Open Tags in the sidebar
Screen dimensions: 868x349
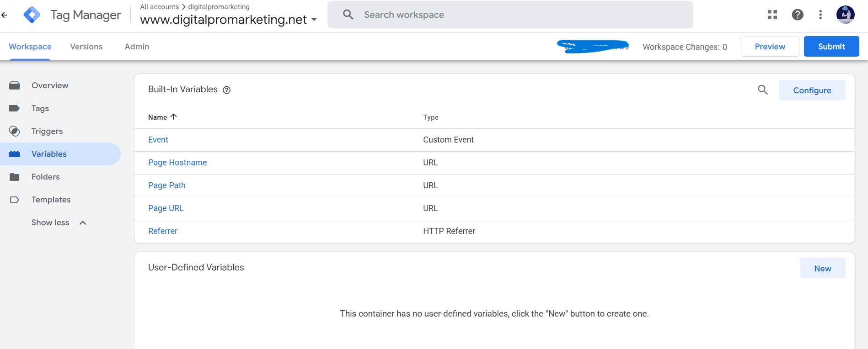pos(40,108)
